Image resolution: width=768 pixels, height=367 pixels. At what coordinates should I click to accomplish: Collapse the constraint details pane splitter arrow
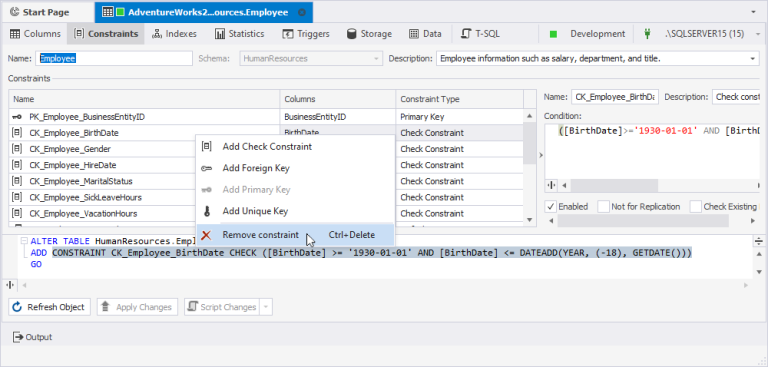pos(541,155)
